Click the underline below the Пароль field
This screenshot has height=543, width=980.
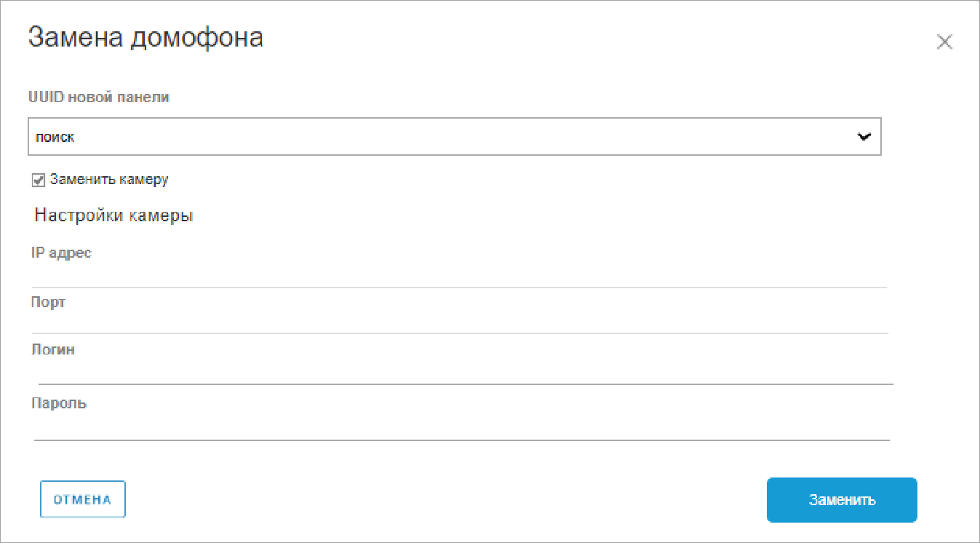pyautogui.click(x=461, y=440)
